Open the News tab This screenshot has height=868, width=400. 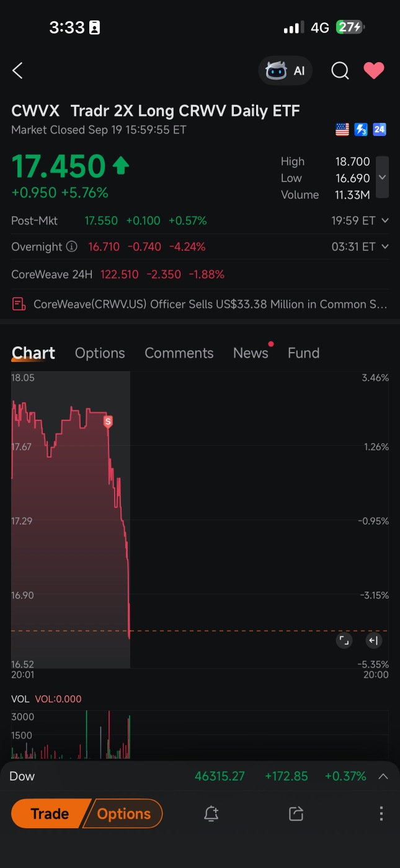point(251,353)
